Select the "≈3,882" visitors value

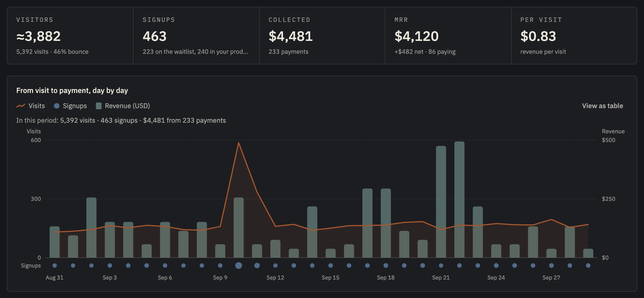coord(38,36)
